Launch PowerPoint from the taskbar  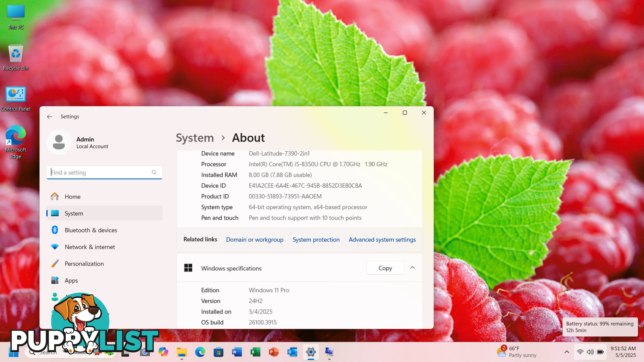pyautogui.click(x=274, y=352)
